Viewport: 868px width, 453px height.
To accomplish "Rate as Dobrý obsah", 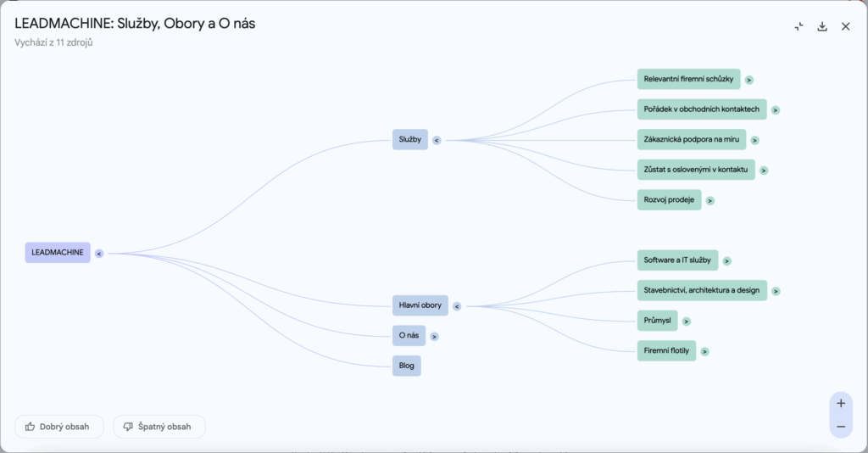I will (x=59, y=427).
